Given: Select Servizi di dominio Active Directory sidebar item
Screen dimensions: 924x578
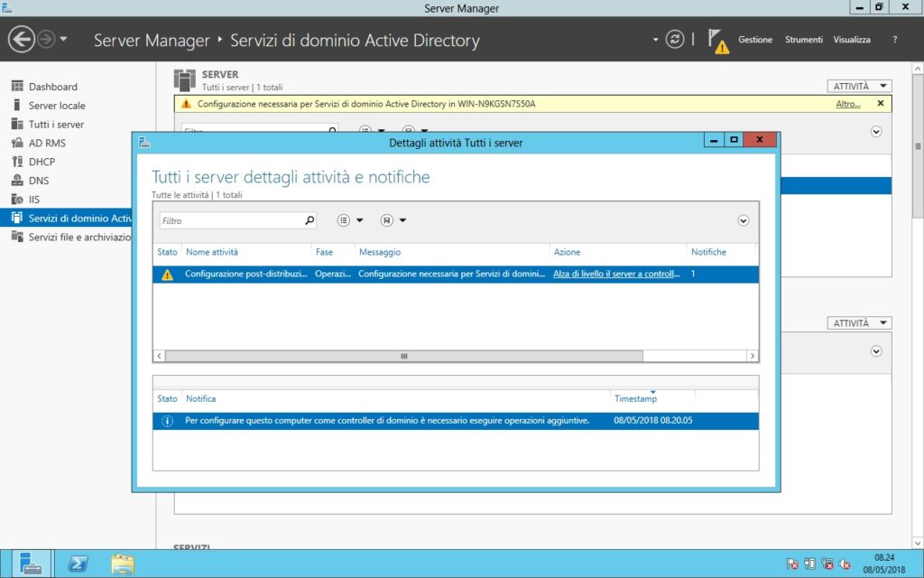Looking at the screenshot, I should pos(66,219).
